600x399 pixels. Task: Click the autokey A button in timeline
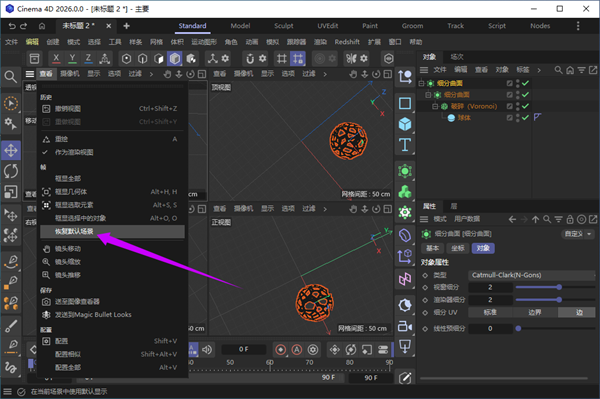297,350
